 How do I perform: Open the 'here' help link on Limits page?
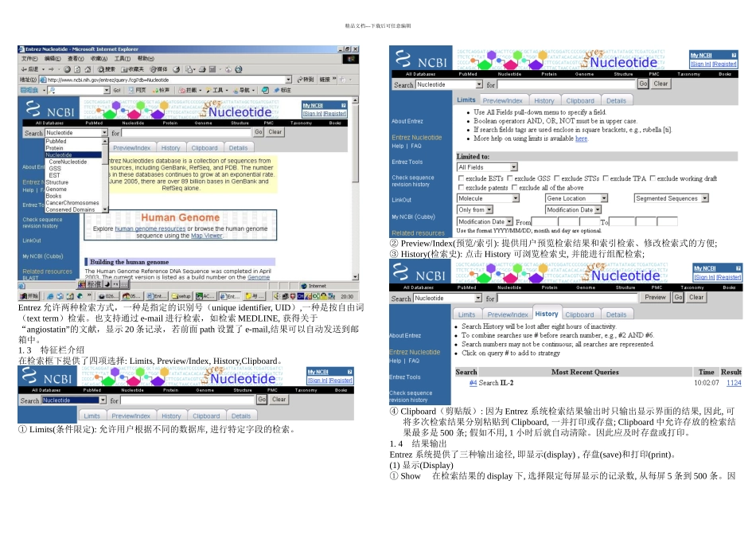(x=581, y=139)
